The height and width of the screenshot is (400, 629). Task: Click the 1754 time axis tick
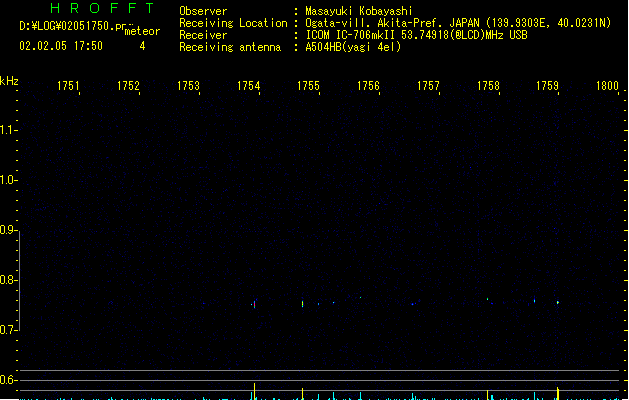click(249, 86)
